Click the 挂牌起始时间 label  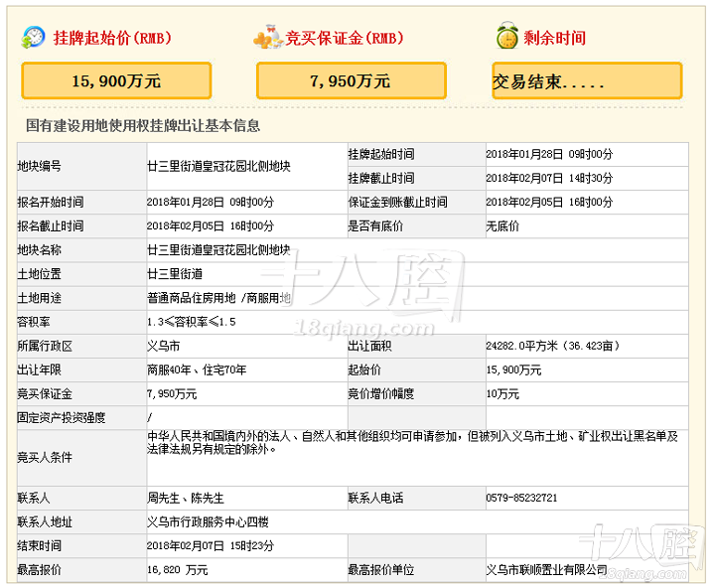click(381, 154)
